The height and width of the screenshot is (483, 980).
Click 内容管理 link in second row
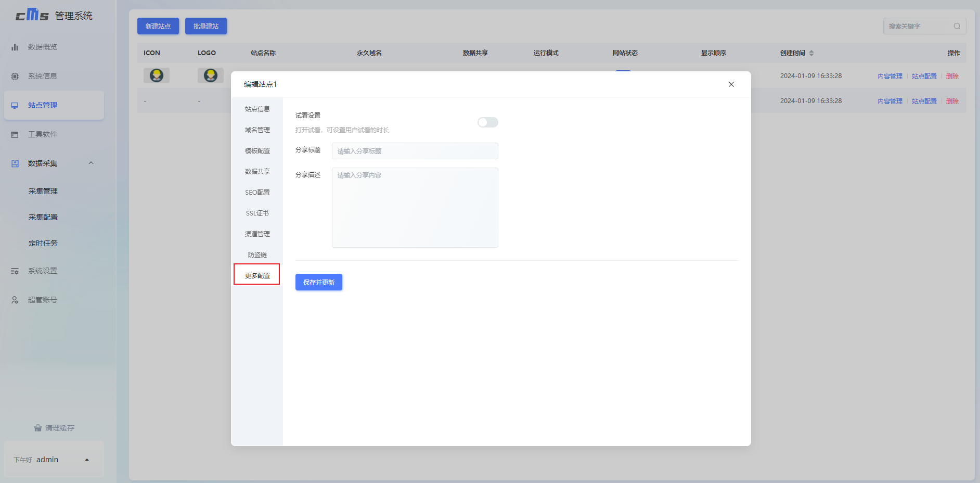point(890,101)
